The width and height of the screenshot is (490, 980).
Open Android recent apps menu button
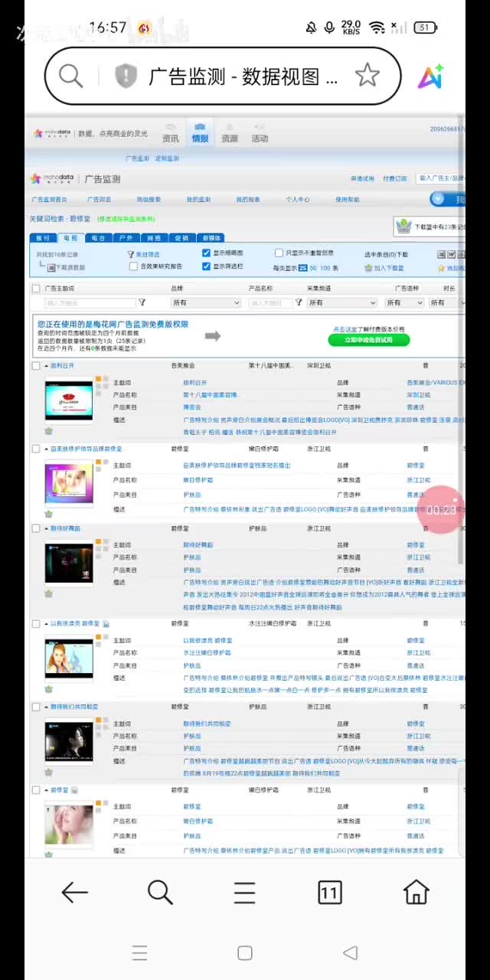click(x=139, y=953)
